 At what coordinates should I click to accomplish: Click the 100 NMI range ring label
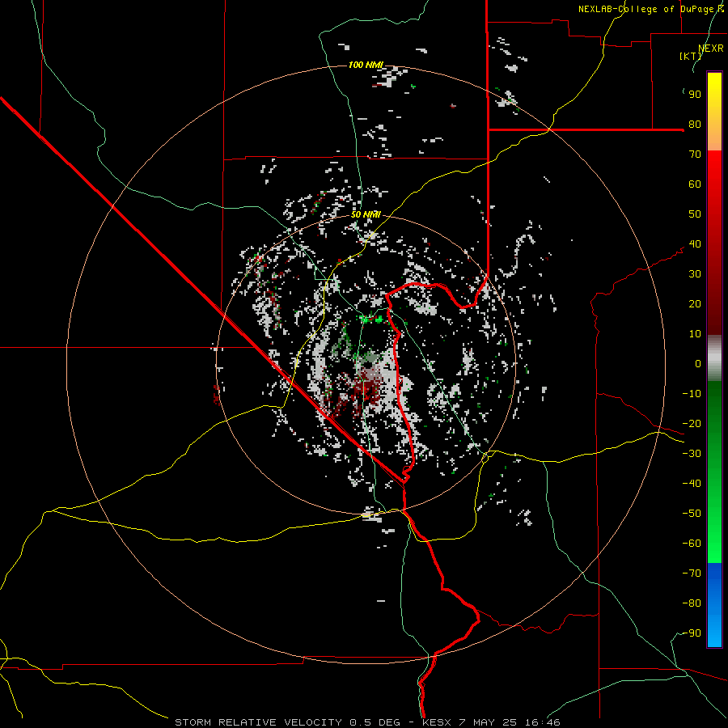tap(366, 65)
